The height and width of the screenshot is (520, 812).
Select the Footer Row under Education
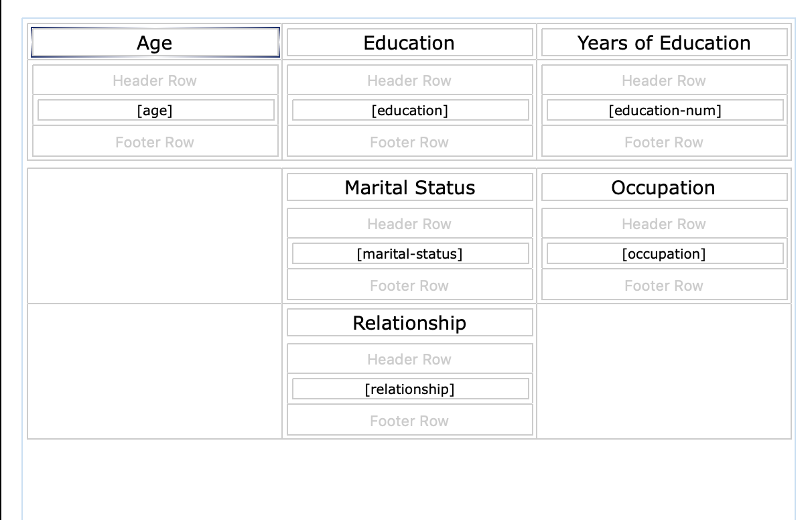[409, 142]
